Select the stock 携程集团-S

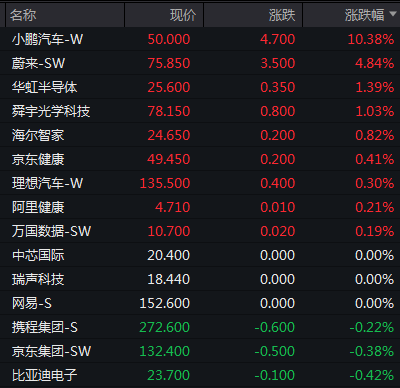45,327
